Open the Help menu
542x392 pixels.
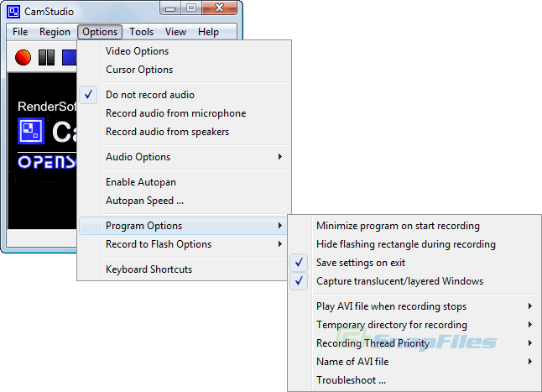tap(208, 32)
